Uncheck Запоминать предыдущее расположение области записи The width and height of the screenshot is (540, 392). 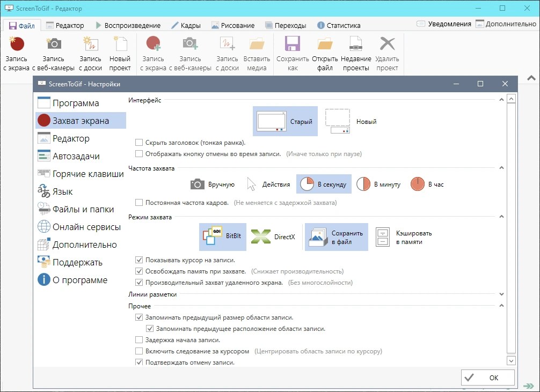coord(150,329)
